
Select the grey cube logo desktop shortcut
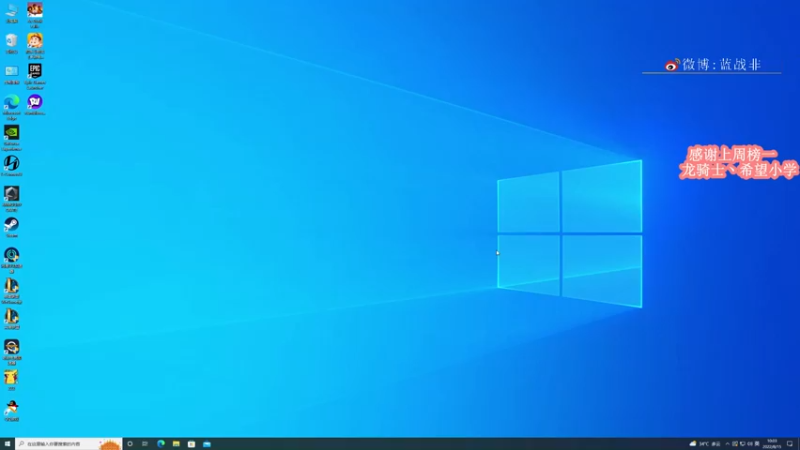click(11, 199)
